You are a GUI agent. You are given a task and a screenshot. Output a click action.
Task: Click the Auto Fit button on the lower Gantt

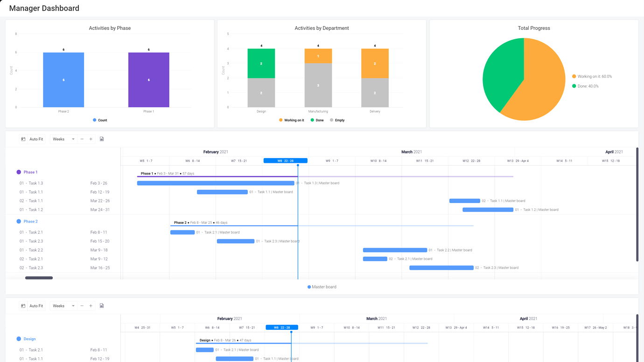36,306
